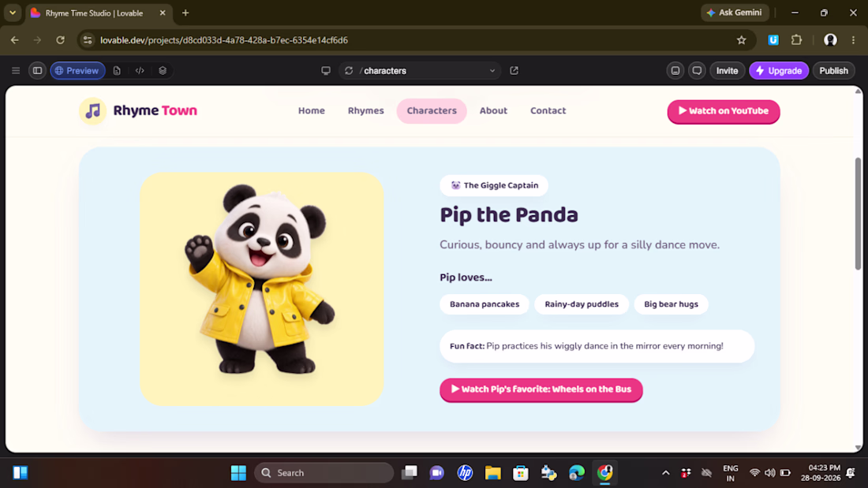The image size is (868, 488).
Task: Click the panel icon left of the chat bubble
Action: pyautogui.click(x=675, y=71)
